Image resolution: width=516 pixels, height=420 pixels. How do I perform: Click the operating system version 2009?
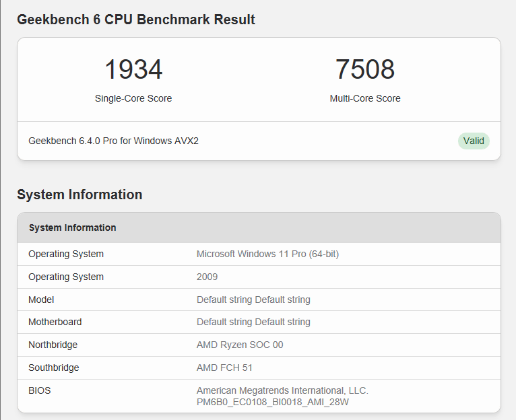pos(207,277)
